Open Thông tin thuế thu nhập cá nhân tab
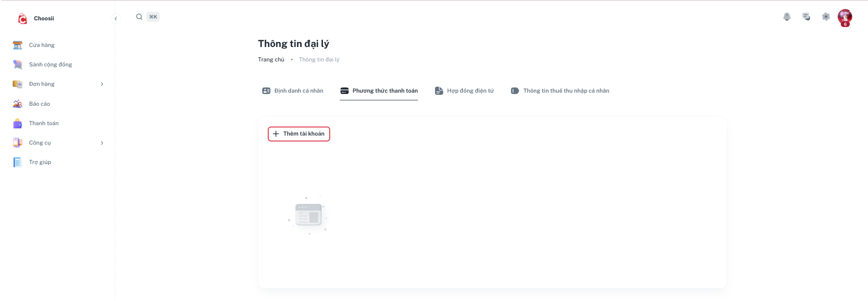The height and width of the screenshot is (301, 868). point(560,91)
